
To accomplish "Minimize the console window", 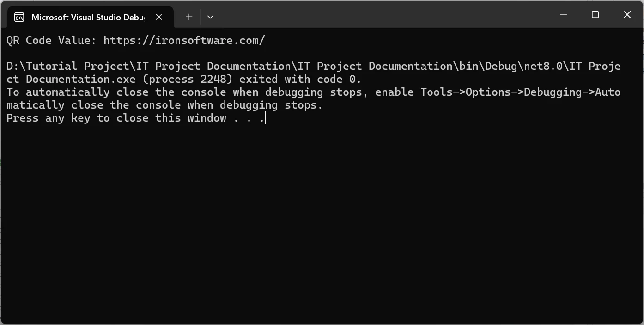I will 563,15.
